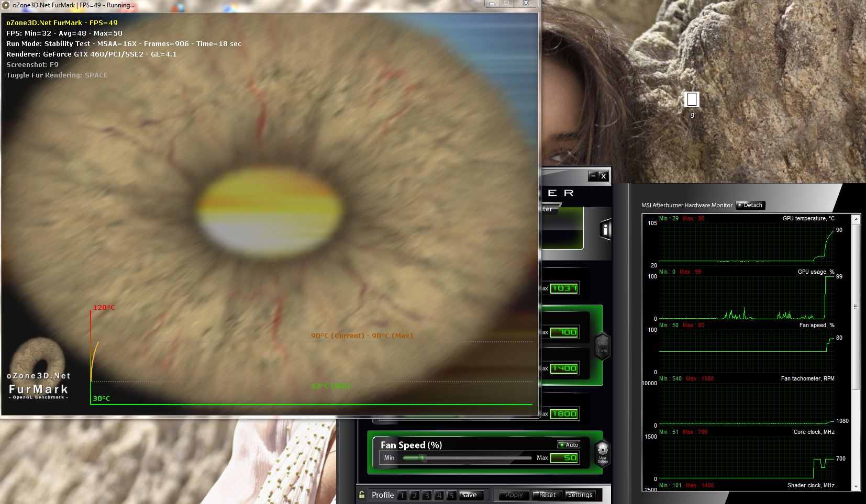
Task: Open Afterburner Settings
Action: (580, 495)
